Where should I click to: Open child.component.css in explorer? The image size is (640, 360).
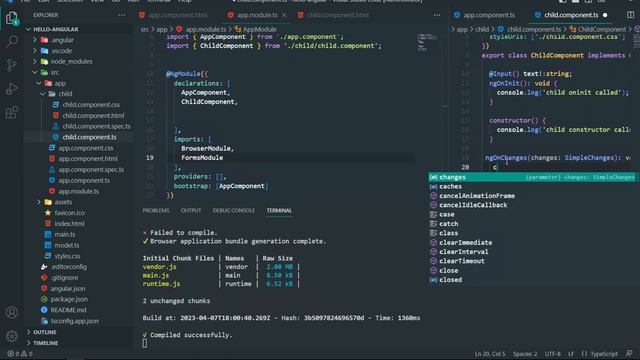coord(91,105)
